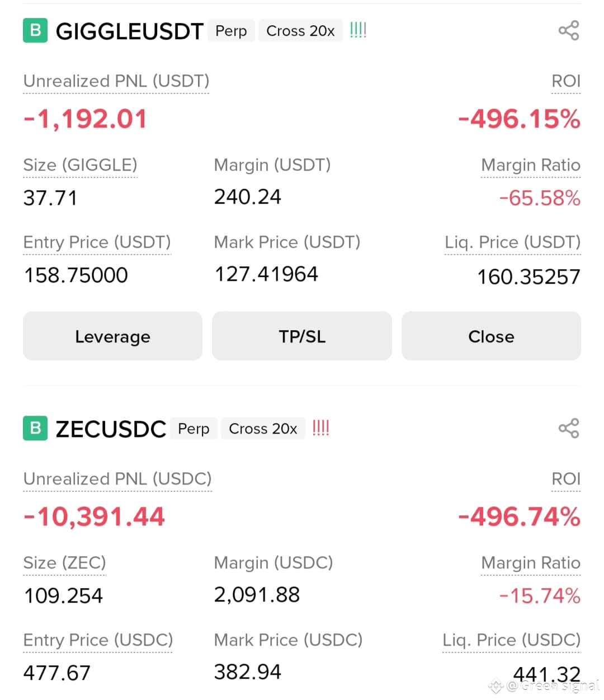This screenshot has width=604, height=700.
Task: Tap the red ADL bars indicator for ZECUSDC
Action: click(321, 427)
